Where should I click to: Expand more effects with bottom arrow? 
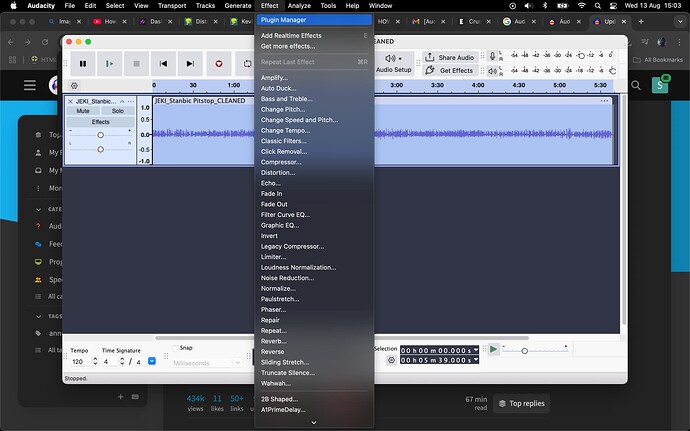click(x=314, y=423)
